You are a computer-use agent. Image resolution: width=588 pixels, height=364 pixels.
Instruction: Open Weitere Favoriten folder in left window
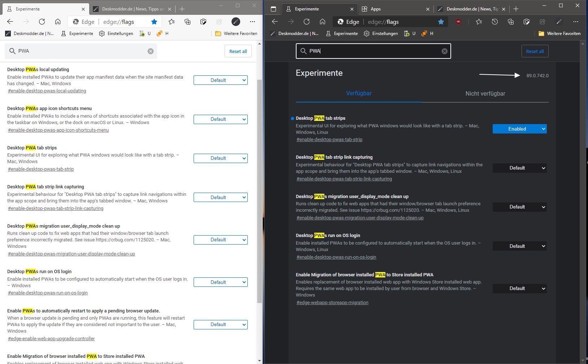[x=236, y=34]
